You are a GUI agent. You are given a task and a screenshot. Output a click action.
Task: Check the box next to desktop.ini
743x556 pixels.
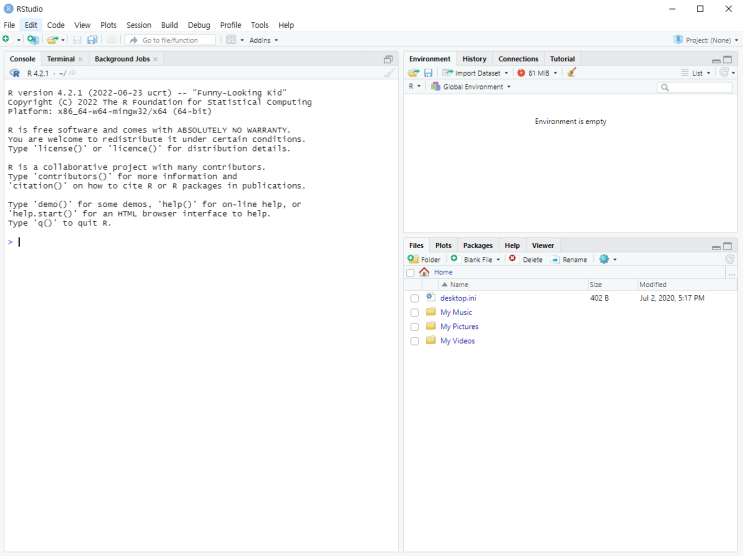click(414, 298)
